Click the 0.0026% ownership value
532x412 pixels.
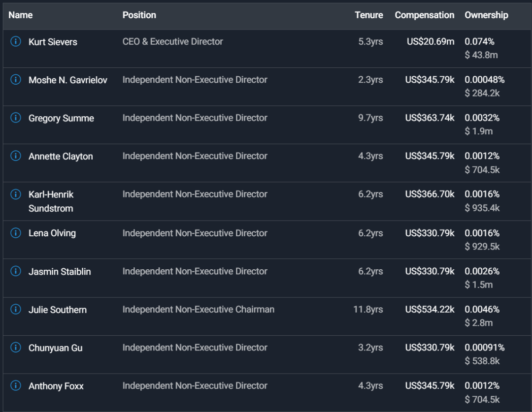coord(482,271)
